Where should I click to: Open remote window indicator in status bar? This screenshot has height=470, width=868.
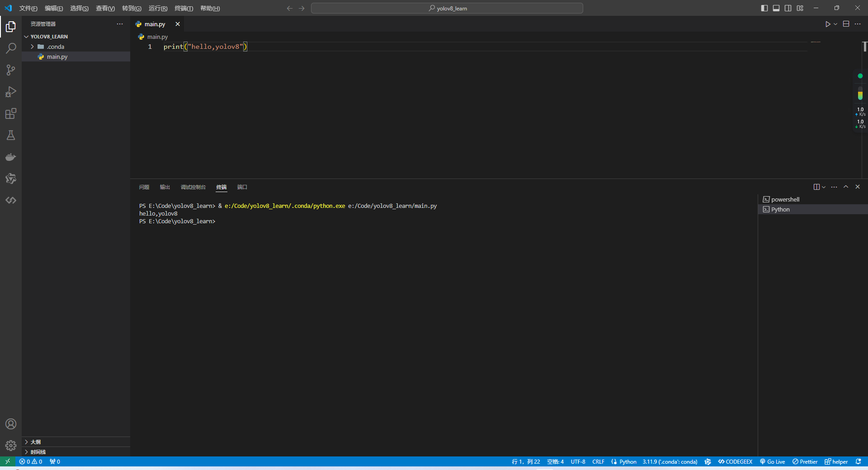tap(8, 461)
